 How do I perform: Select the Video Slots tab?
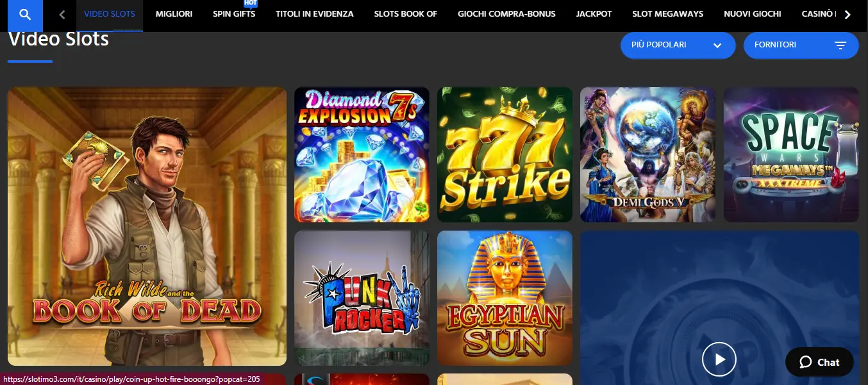click(110, 14)
